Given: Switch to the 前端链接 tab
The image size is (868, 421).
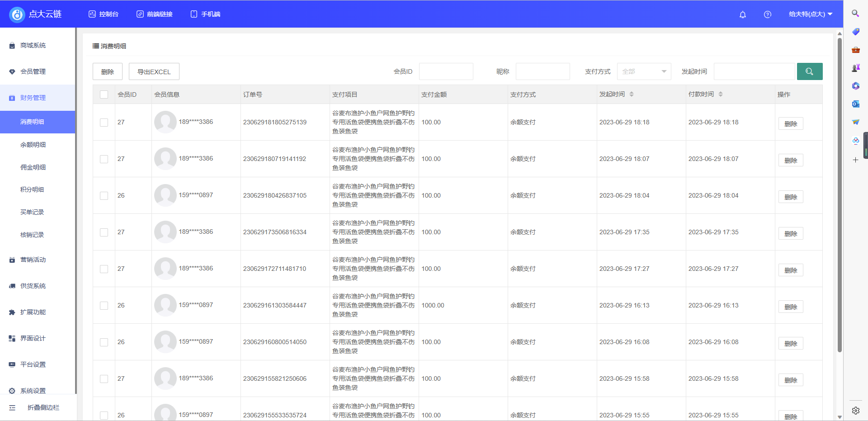Looking at the screenshot, I should coord(155,14).
